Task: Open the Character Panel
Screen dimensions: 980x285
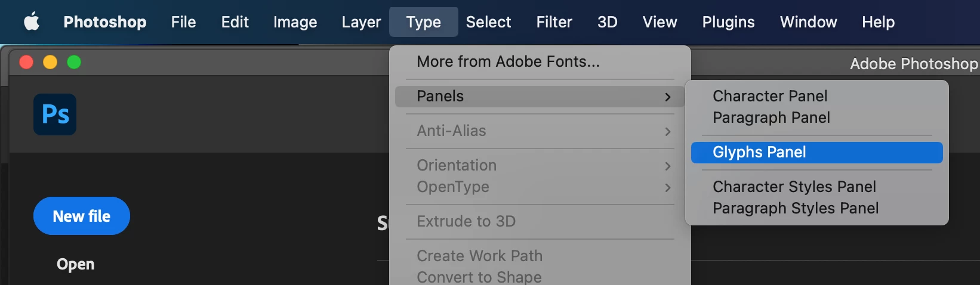Action: tap(816, 96)
